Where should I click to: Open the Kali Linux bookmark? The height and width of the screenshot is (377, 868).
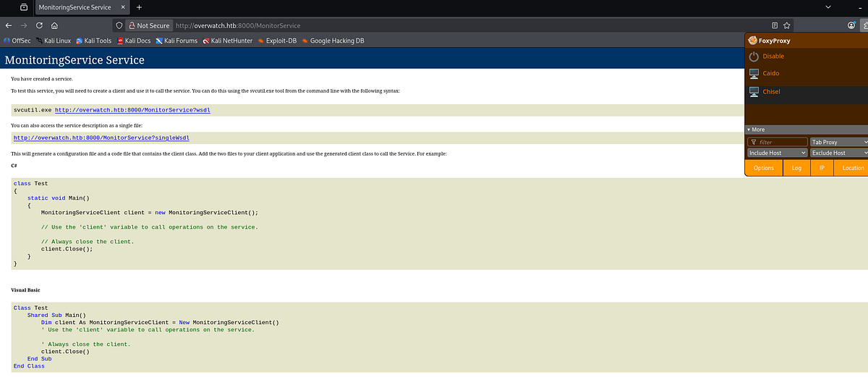53,41
